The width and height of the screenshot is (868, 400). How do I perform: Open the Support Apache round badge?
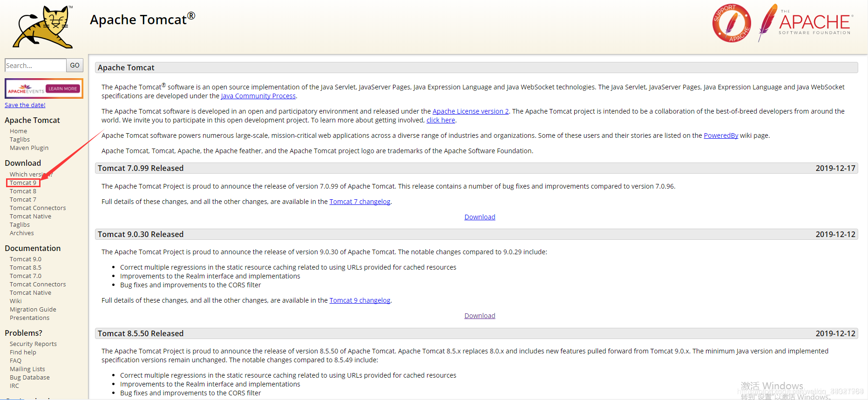coord(732,23)
